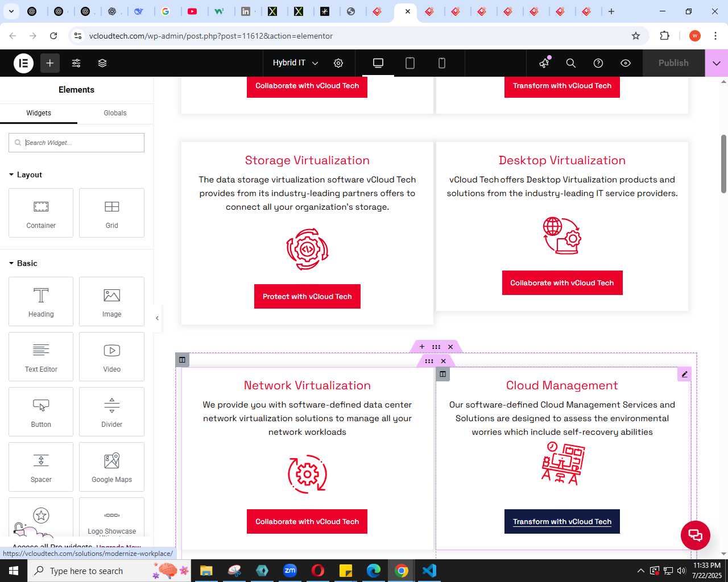
Task: Toggle preview changes eye icon
Action: pyautogui.click(x=626, y=63)
